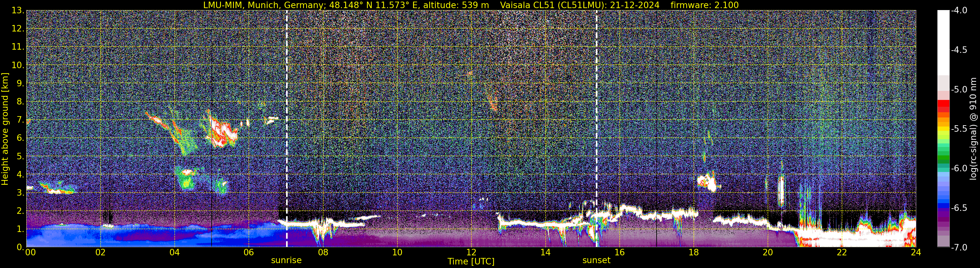
Task: Click the height tick label '12.'
Action: pos(18,29)
